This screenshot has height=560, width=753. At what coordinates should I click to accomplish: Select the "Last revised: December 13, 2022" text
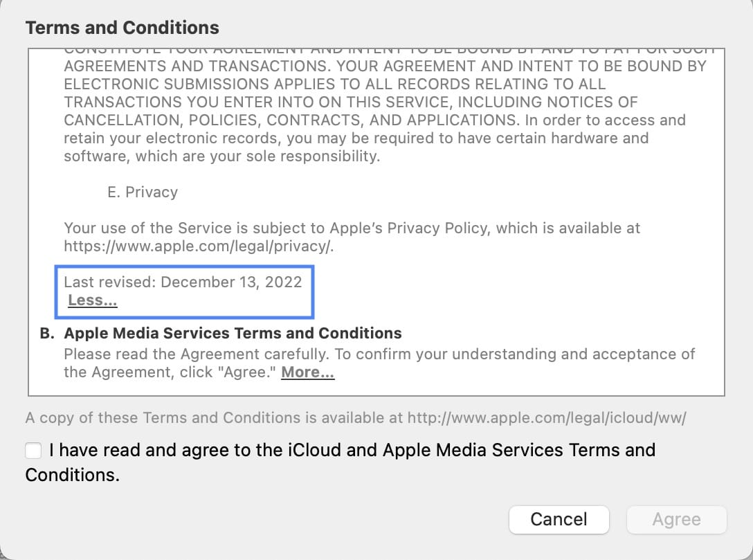click(182, 282)
